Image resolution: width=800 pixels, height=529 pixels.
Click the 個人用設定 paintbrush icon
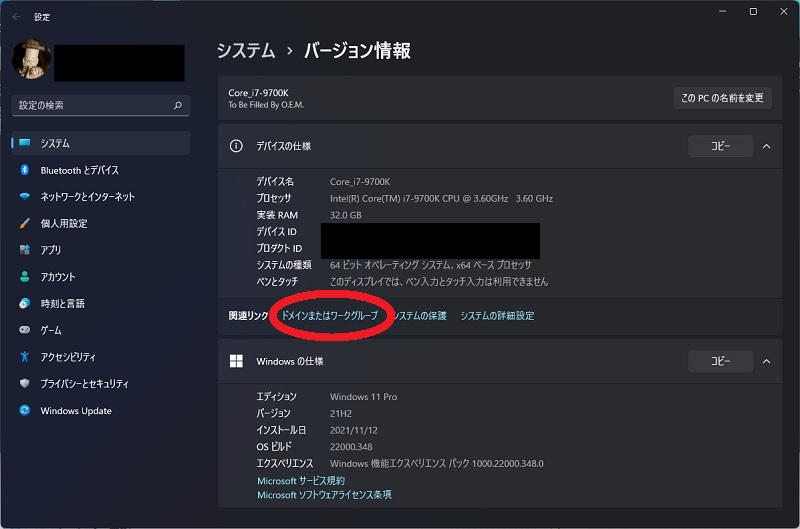24,223
